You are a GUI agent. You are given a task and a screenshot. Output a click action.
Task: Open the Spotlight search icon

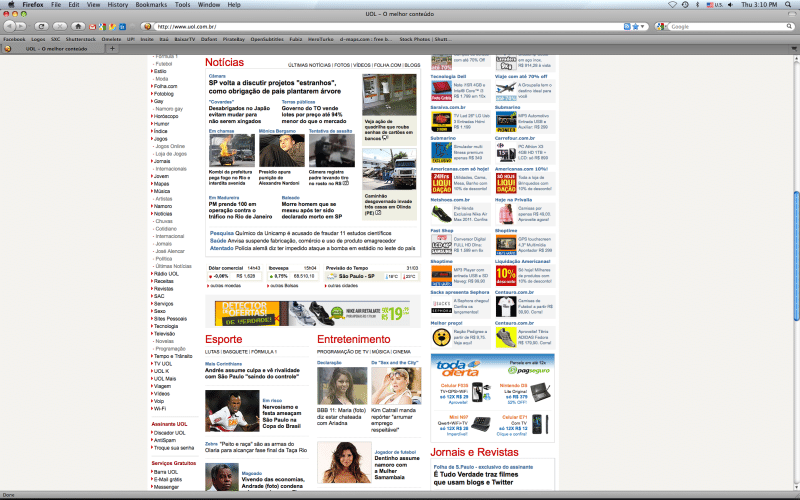click(x=790, y=5)
